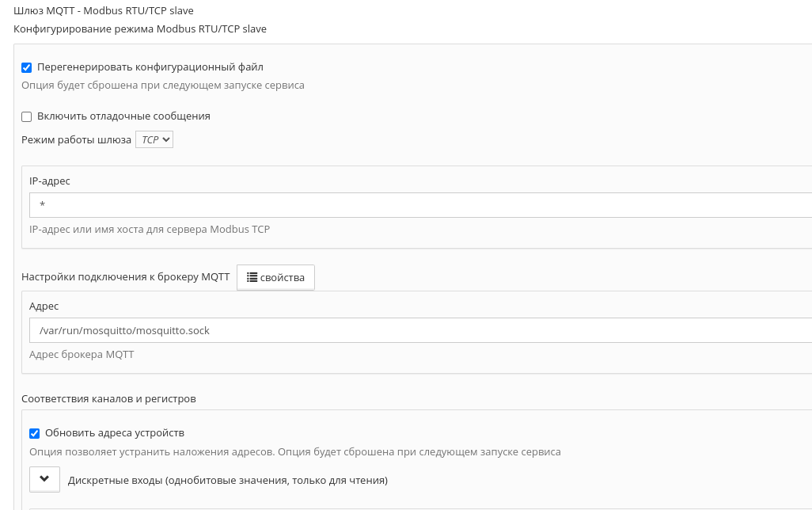The height and width of the screenshot is (510, 812).
Task: Click the 'Обновить адреса устройств' label text
Action: (x=115, y=432)
